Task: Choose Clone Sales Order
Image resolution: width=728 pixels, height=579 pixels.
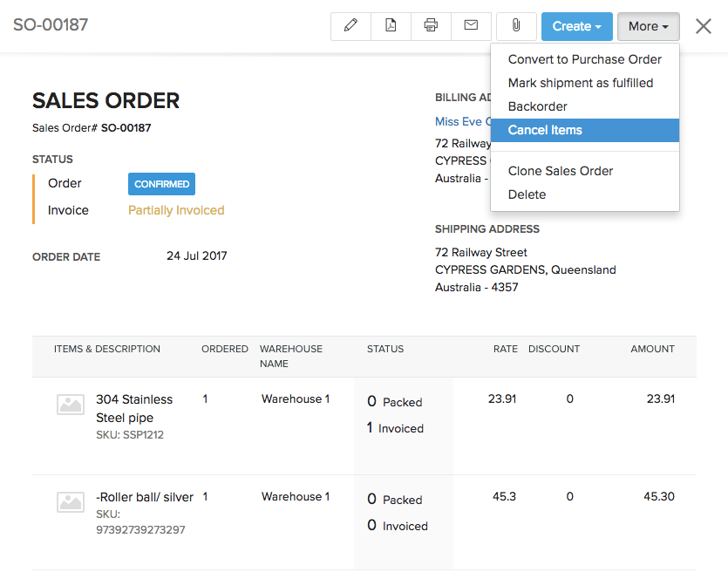Action: (x=560, y=171)
